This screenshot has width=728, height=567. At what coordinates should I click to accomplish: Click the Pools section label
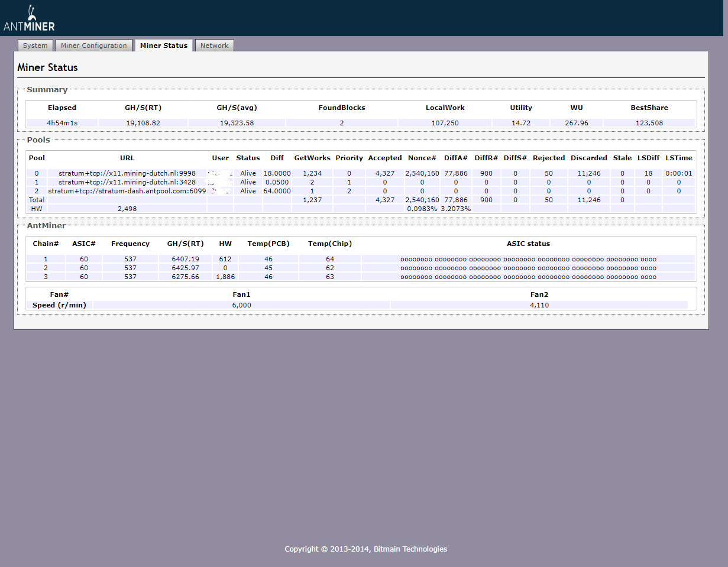38,140
